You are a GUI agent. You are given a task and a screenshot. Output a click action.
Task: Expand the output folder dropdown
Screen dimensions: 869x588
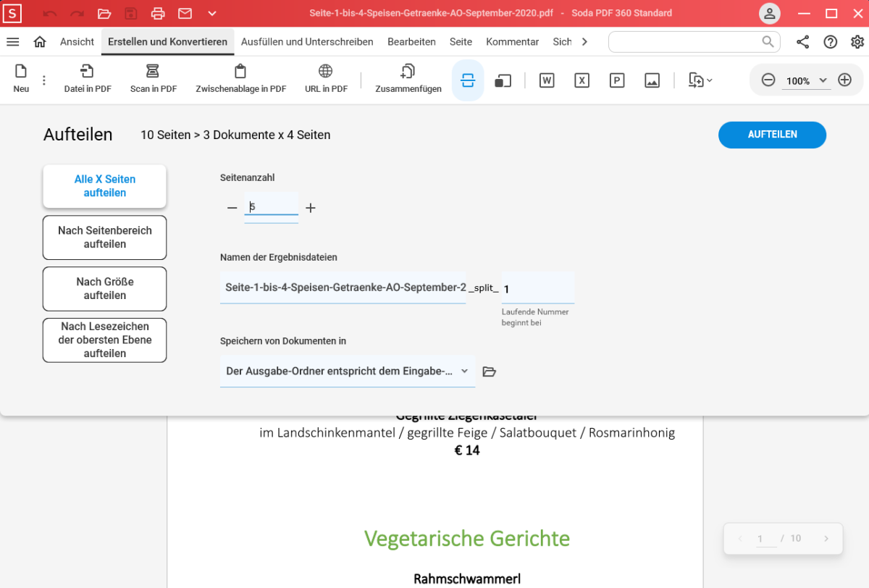click(x=464, y=371)
